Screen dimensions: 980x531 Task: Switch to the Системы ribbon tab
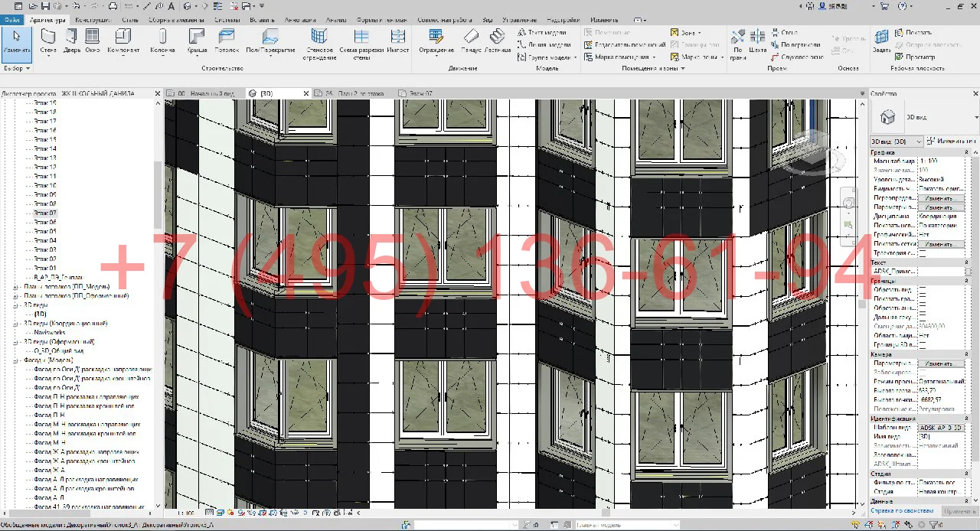(x=227, y=20)
